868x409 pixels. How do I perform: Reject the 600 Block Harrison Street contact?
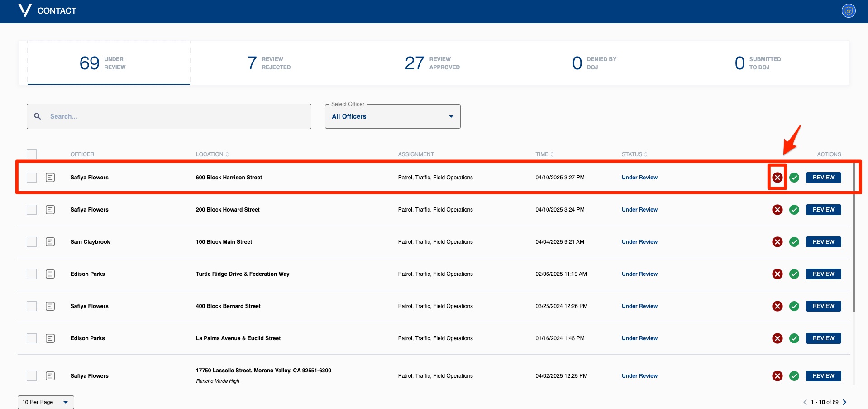click(x=777, y=178)
